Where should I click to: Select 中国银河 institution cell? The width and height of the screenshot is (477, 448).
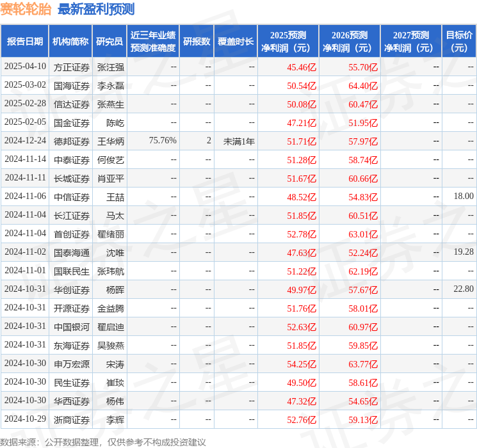(x=72, y=327)
